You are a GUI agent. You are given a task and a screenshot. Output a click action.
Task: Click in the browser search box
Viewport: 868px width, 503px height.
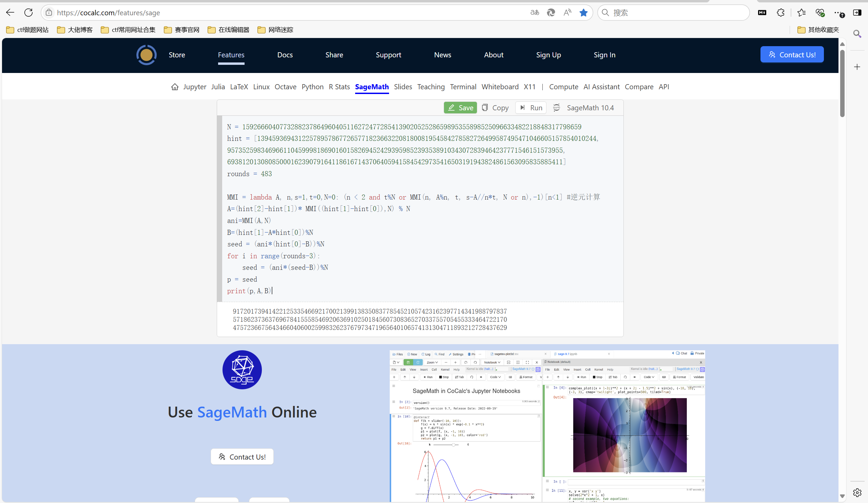click(x=673, y=13)
